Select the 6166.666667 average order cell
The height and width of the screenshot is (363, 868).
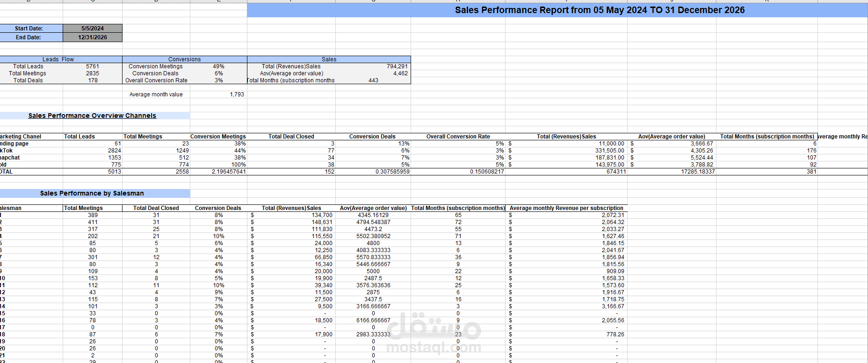(x=373, y=320)
